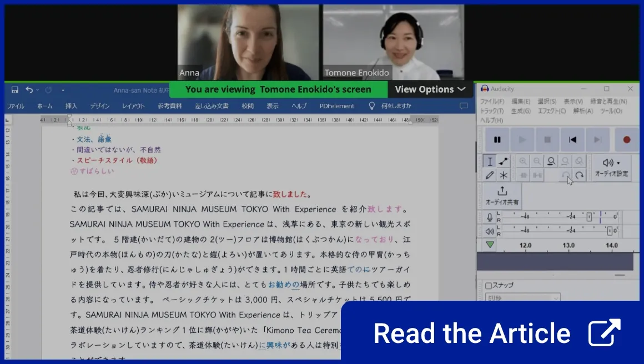Screen dimensions: 644x364
Task: Click the Undo arrow in Audacity toolbar
Action: click(x=566, y=175)
